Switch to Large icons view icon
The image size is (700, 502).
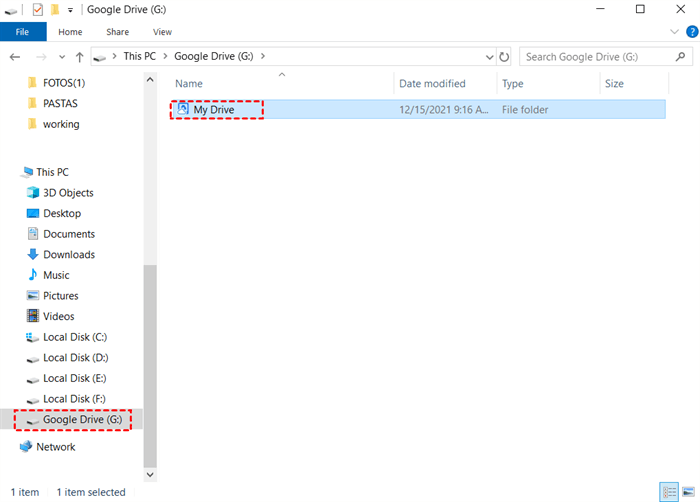[688, 492]
